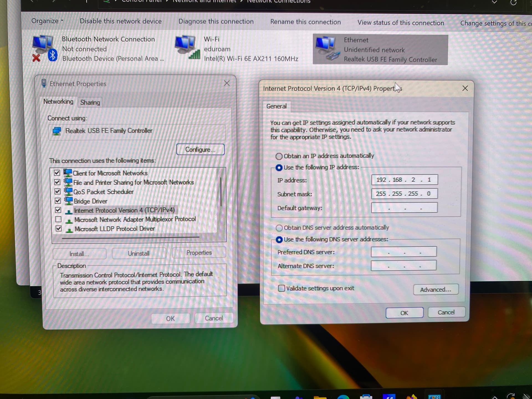Screen dimensions: 532x399
Task: Enable Validate settings upon exit
Action: [281, 288]
